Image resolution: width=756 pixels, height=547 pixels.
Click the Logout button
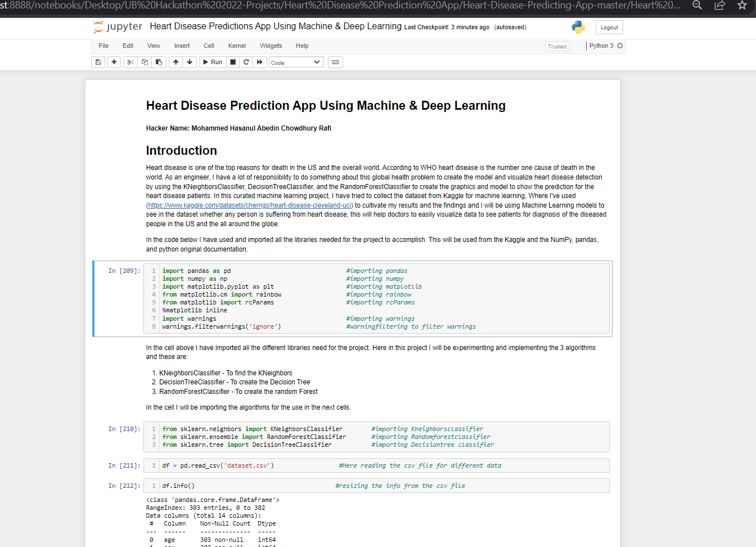tap(609, 27)
